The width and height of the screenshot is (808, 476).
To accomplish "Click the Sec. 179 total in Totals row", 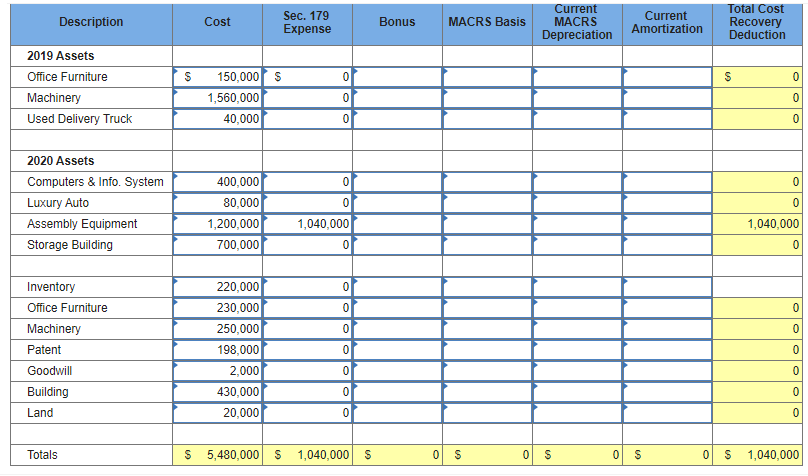I will click(x=308, y=455).
